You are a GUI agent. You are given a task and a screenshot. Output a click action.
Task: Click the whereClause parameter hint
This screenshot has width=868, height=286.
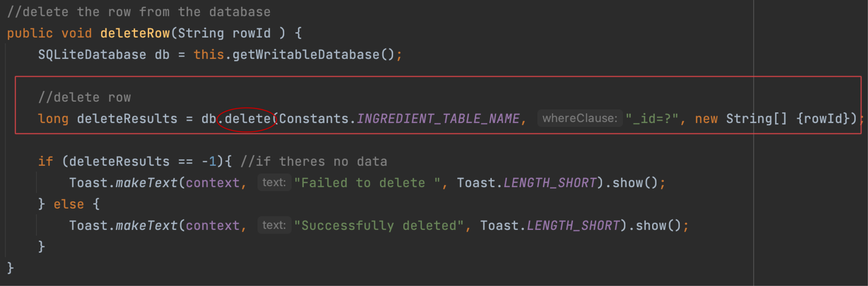coord(579,118)
